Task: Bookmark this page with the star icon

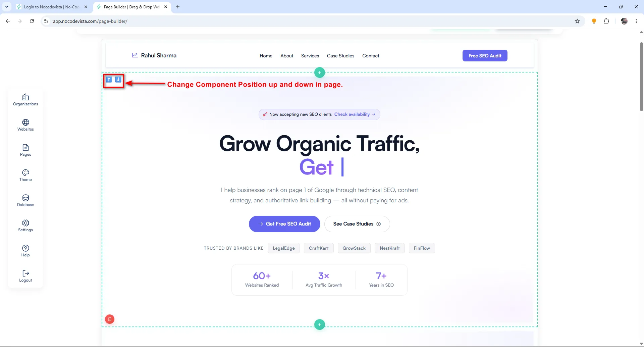Action: point(577,21)
